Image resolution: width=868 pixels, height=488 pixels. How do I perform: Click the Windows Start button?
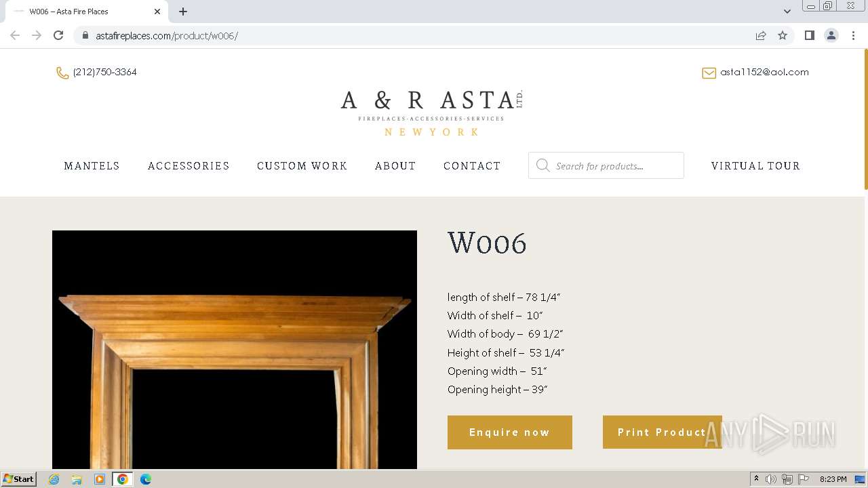18,479
